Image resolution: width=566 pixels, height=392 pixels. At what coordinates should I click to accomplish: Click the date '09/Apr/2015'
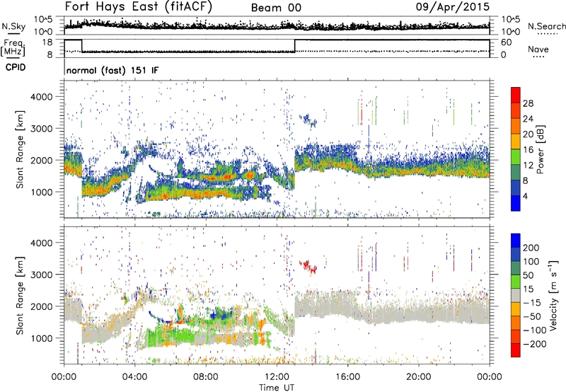(x=453, y=7)
